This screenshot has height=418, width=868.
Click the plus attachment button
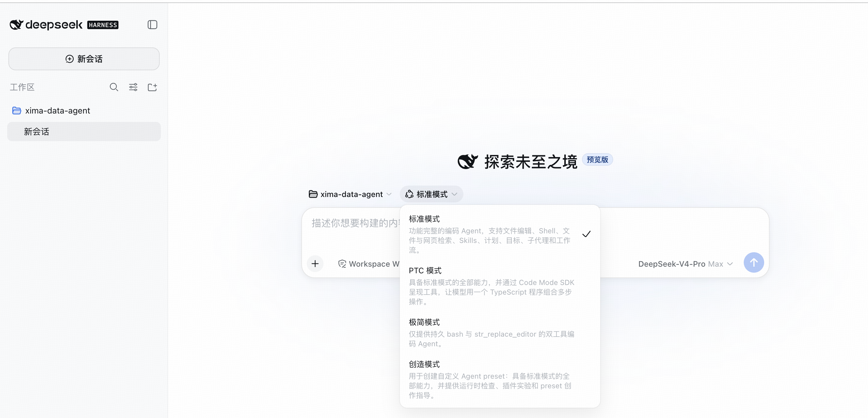click(315, 264)
